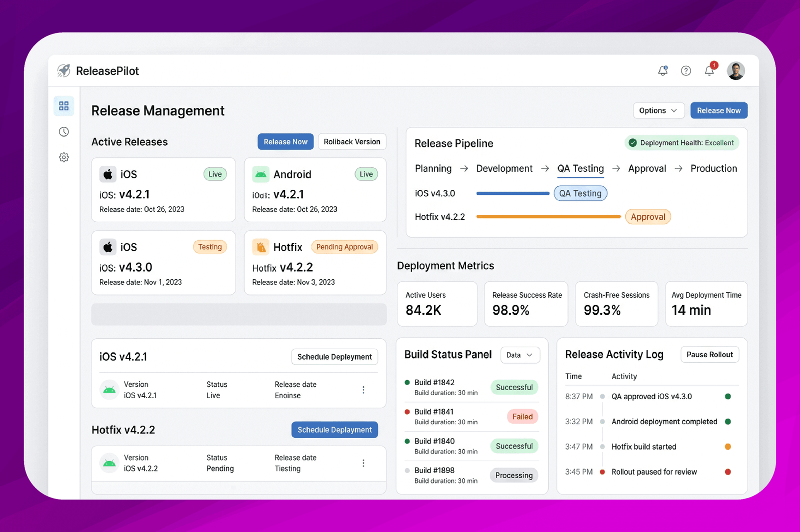Open three-dot menu for iOS v4.2.1 row
Viewport: 800px width, 532px height.
(363, 390)
